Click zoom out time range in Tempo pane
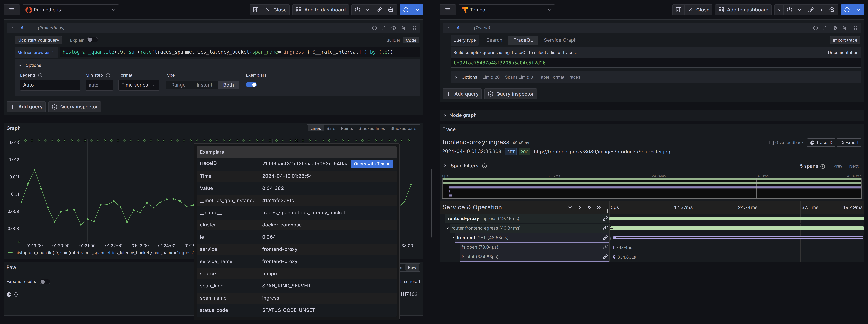868x324 pixels. pyautogui.click(x=832, y=10)
